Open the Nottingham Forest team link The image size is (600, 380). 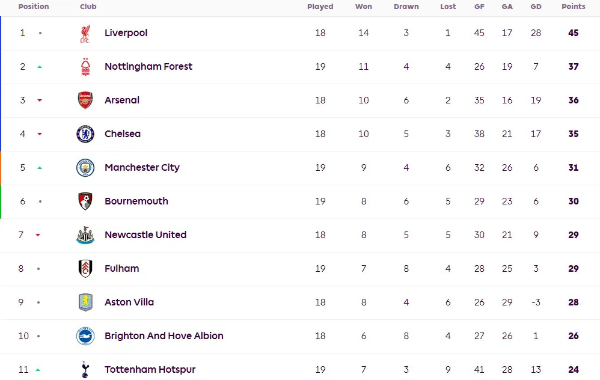point(148,67)
